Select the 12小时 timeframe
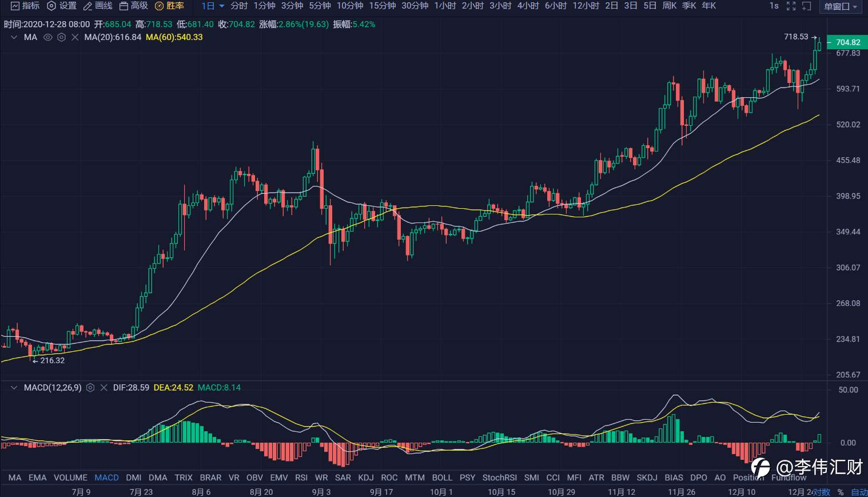This screenshot has height=497, width=868. (586, 6)
